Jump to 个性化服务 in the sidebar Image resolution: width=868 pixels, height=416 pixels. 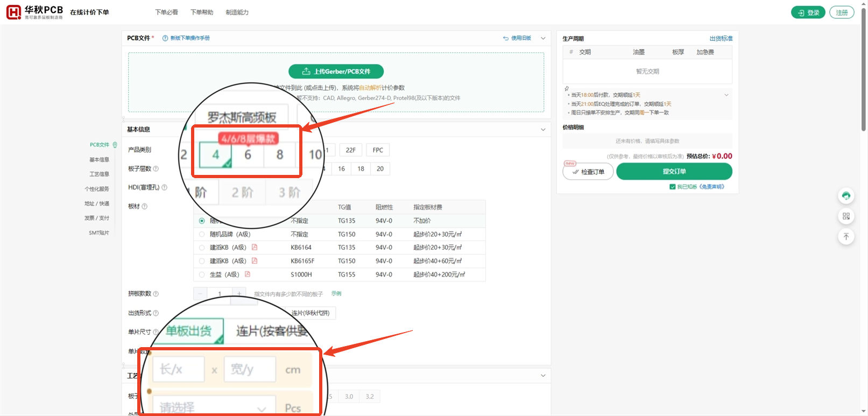point(97,189)
